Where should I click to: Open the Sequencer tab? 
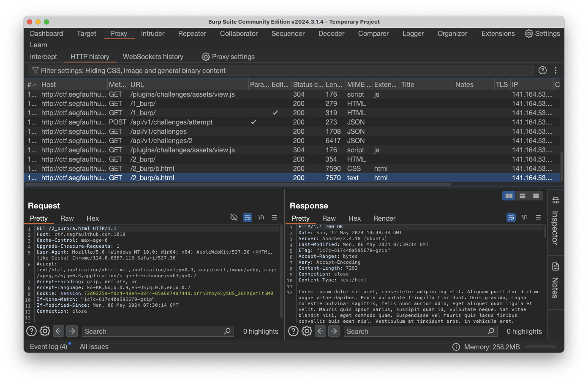(x=288, y=33)
